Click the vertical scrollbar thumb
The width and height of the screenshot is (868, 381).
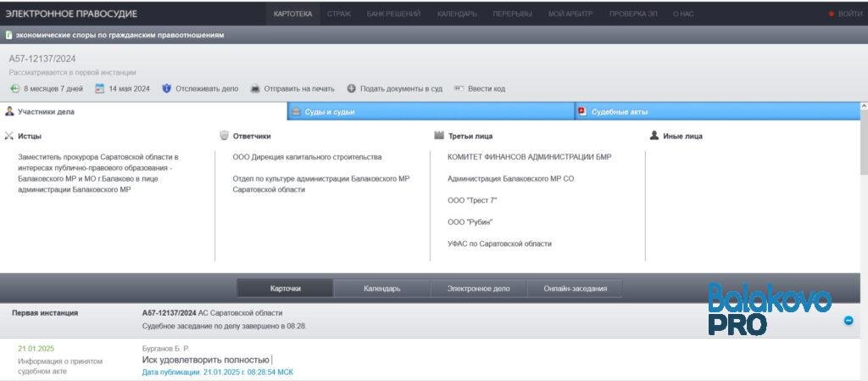(864, 143)
